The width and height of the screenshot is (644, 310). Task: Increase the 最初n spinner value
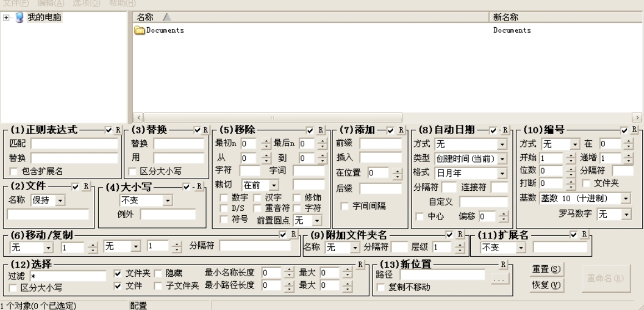266,141
